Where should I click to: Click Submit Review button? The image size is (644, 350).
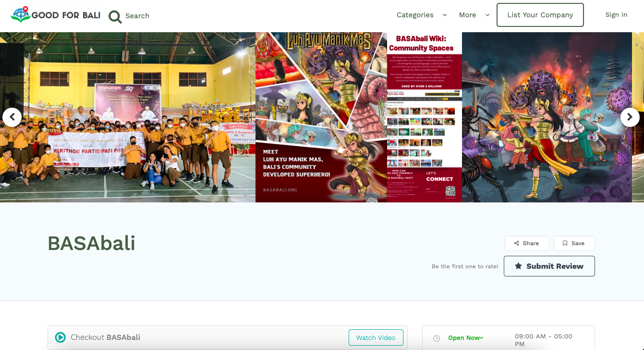(549, 266)
